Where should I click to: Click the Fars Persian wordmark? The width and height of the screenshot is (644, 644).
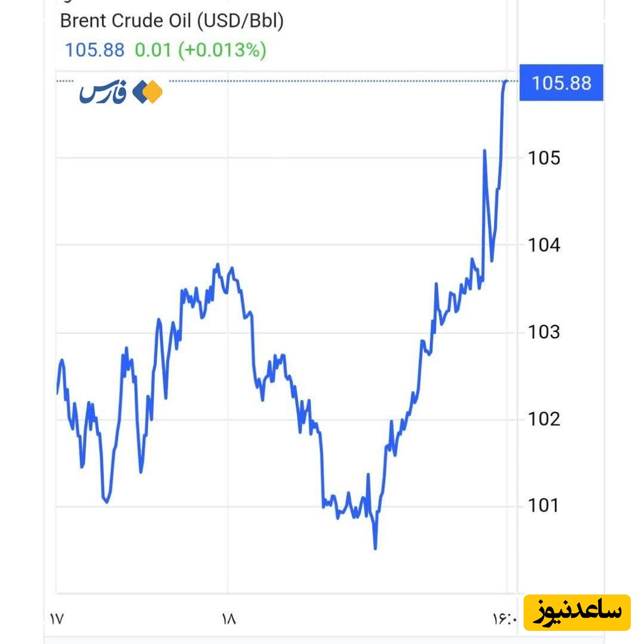[103, 93]
